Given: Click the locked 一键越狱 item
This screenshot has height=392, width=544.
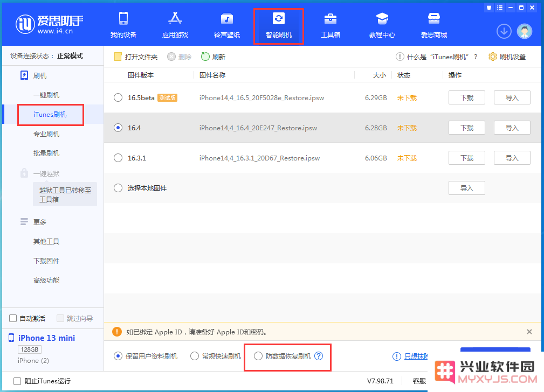Looking at the screenshot, I should click(46, 173).
